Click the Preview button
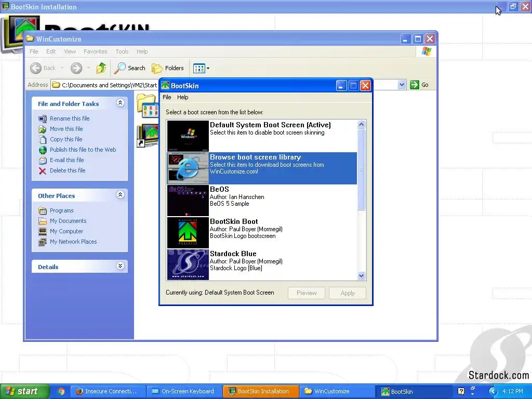 point(307,293)
